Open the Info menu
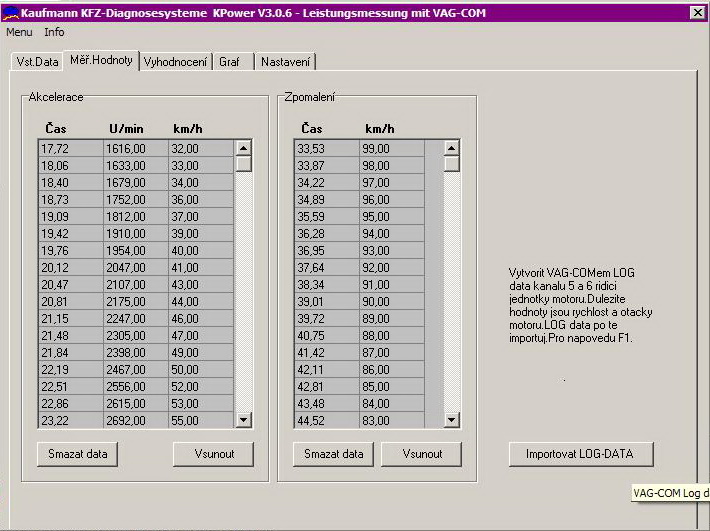The width and height of the screenshot is (710, 531). pyautogui.click(x=54, y=32)
